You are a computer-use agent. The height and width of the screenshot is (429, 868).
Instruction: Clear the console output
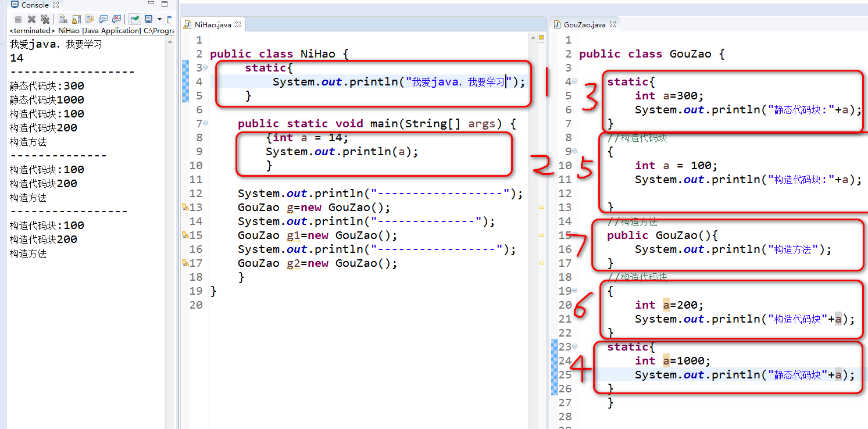63,19
